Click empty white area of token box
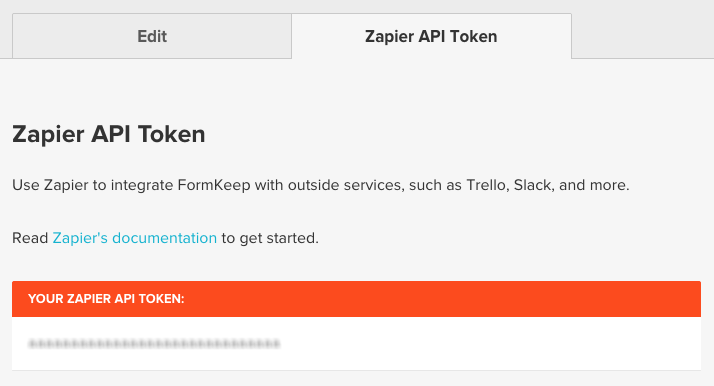This screenshot has height=386, width=714. tap(490, 344)
